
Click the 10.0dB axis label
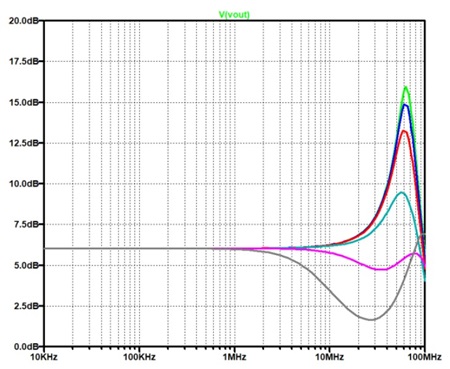tap(24, 184)
